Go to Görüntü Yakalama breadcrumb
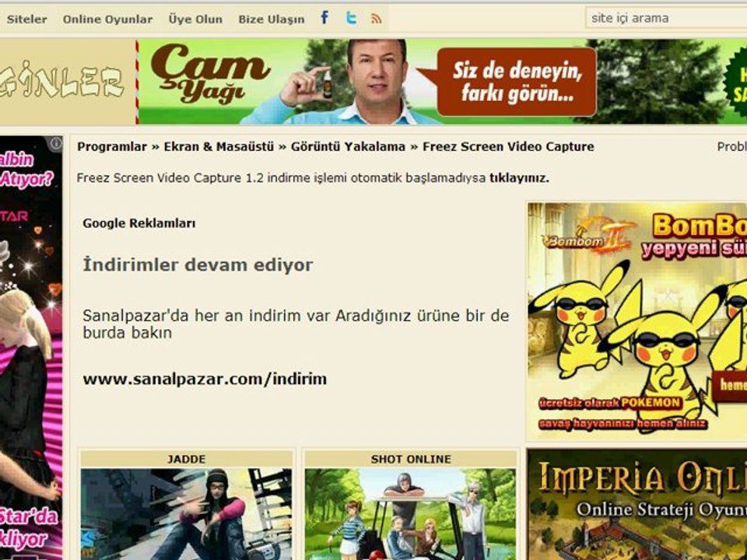The height and width of the screenshot is (560, 747). (x=348, y=147)
